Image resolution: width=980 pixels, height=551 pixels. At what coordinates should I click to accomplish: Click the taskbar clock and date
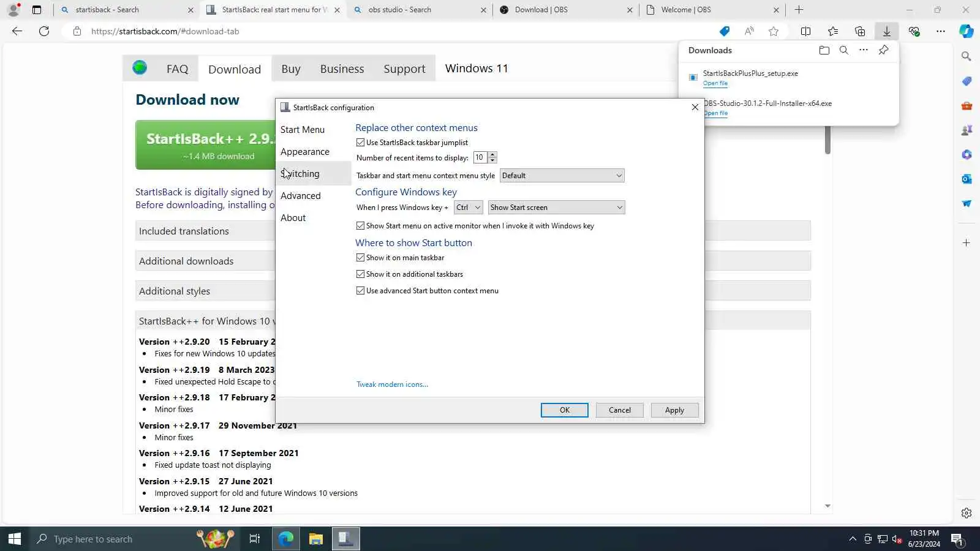(924, 539)
